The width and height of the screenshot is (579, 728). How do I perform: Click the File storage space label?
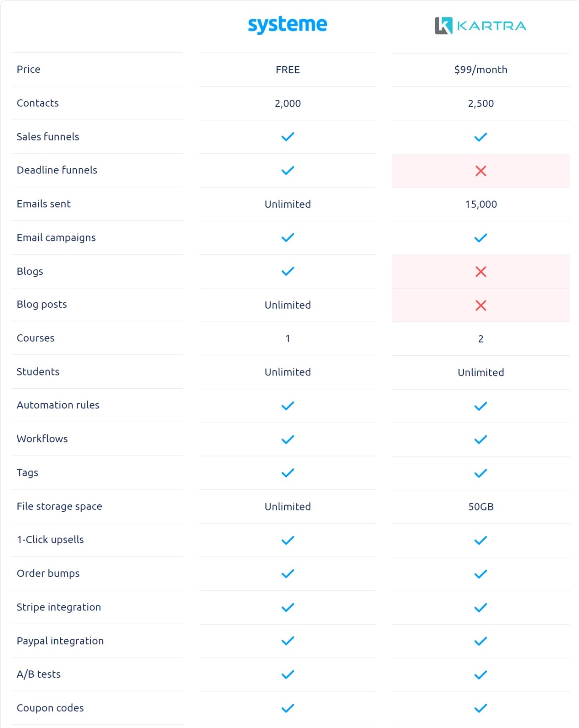point(60,506)
